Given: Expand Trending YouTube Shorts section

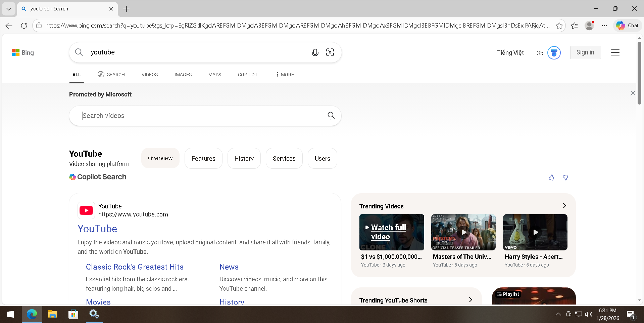Looking at the screenshot, I should pyautogui.click(x=470, y=300).
